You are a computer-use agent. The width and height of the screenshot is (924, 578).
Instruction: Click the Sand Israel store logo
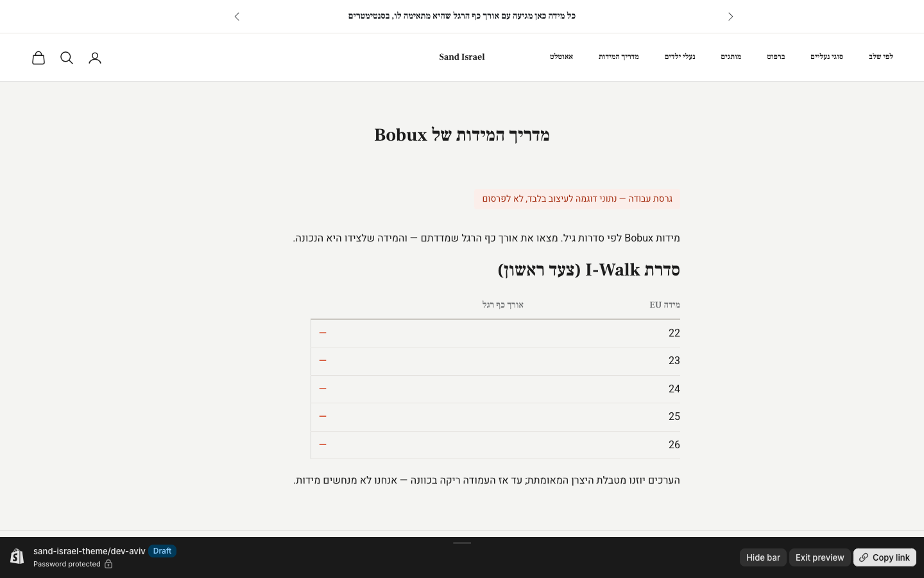click(462, 57)
